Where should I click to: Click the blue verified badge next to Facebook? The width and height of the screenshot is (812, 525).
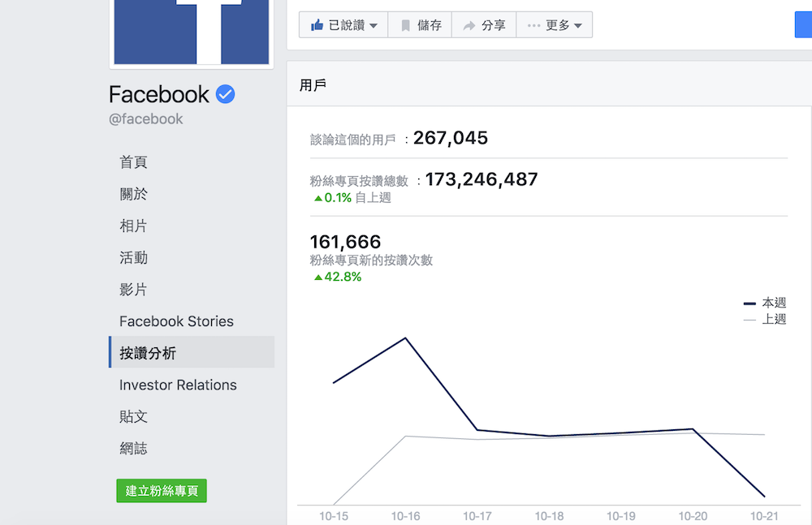tap(225, 94)
